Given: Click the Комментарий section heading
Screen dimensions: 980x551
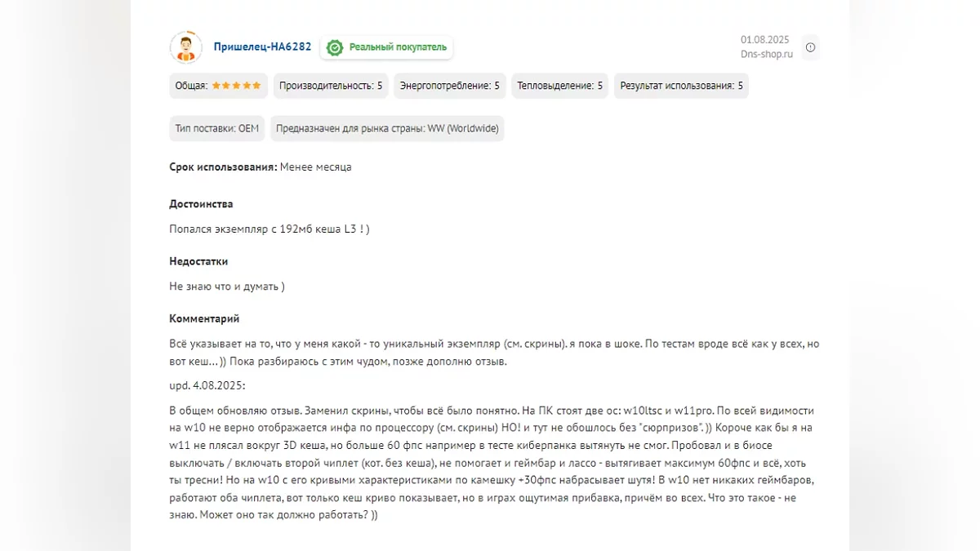Looking at the screenshot, I should point(204,319).
